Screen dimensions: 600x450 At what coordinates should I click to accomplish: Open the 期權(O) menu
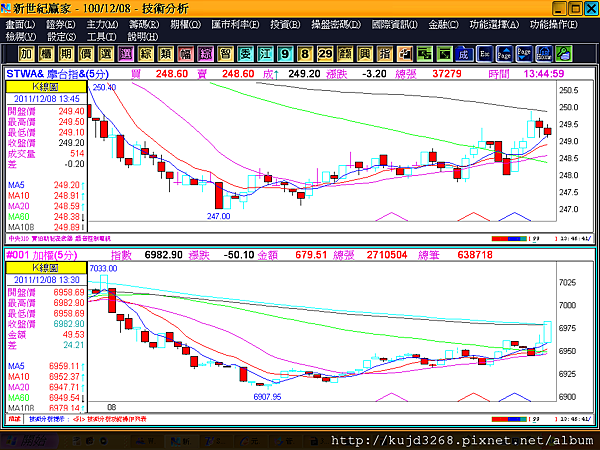tap(185, 24)
